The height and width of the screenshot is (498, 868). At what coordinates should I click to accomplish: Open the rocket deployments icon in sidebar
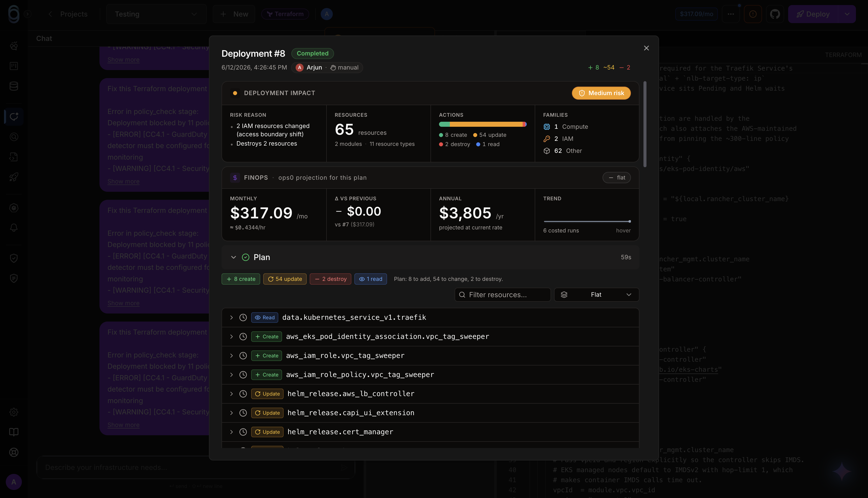14,177
